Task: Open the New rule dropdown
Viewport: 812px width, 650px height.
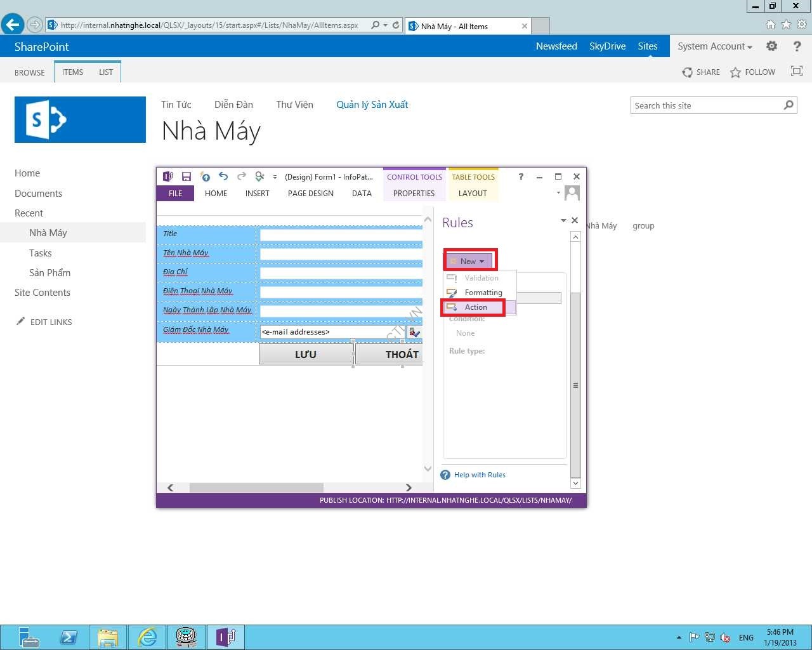Action: (471, 262)
